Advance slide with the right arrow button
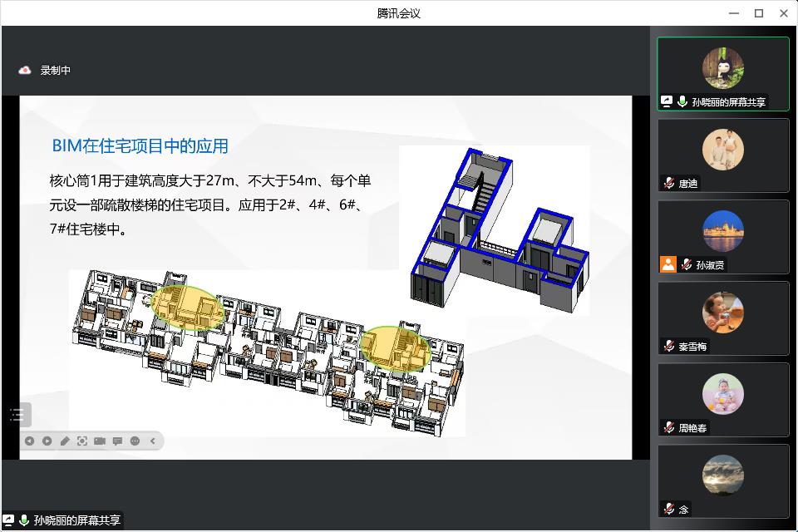Image resolution: width=798 pixels, height=532 pixels. coord(47,441)
